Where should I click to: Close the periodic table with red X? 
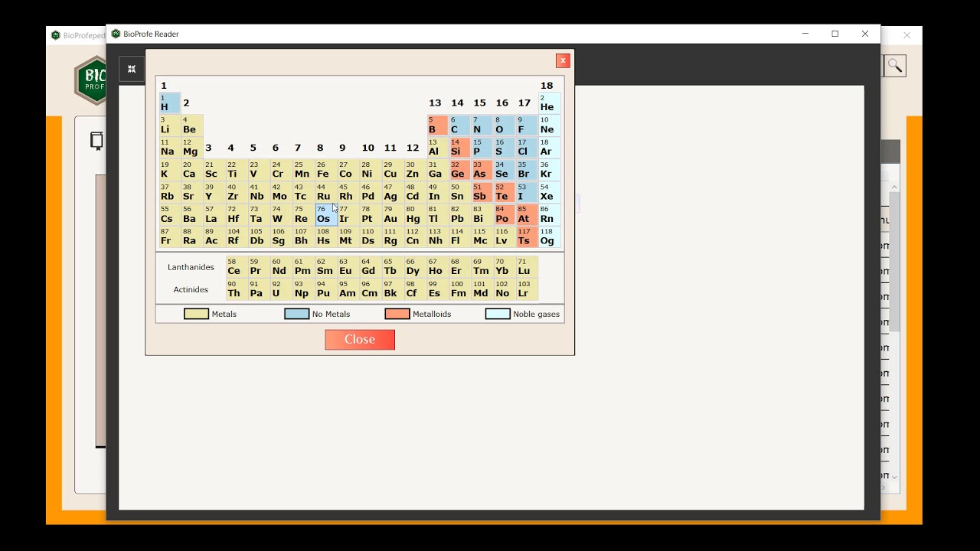pyautogui.click(x=563, y=61)
